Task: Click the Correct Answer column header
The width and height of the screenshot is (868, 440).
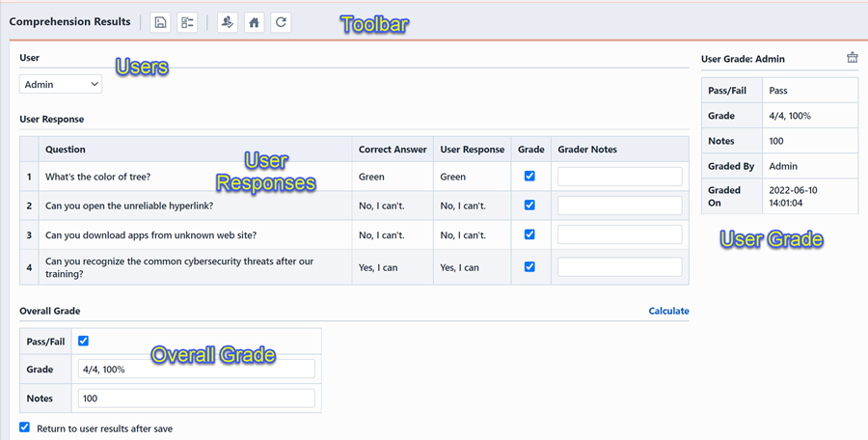Action: 393,150
